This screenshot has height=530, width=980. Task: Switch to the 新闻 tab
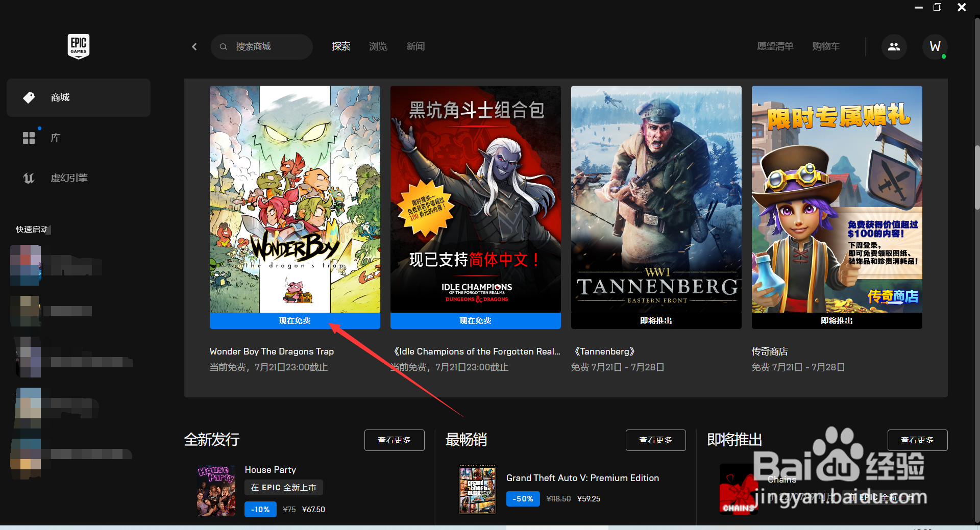tap(415, 47)
